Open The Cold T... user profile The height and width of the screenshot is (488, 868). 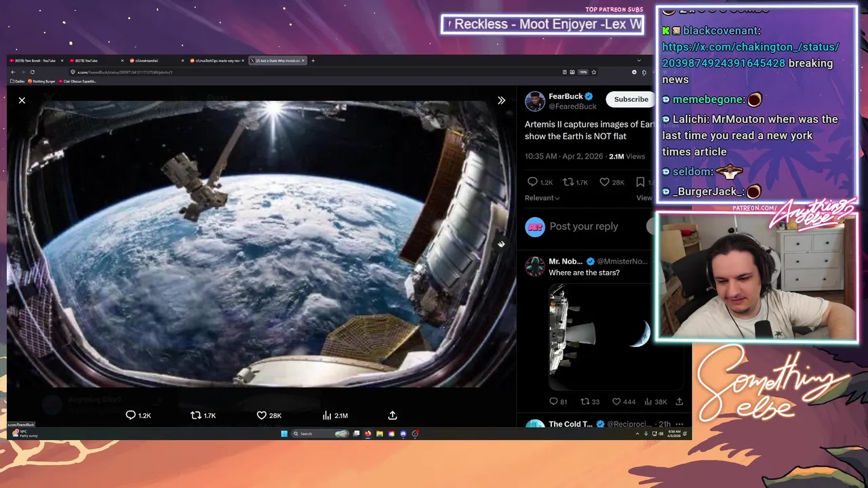[x=570, y=424]
